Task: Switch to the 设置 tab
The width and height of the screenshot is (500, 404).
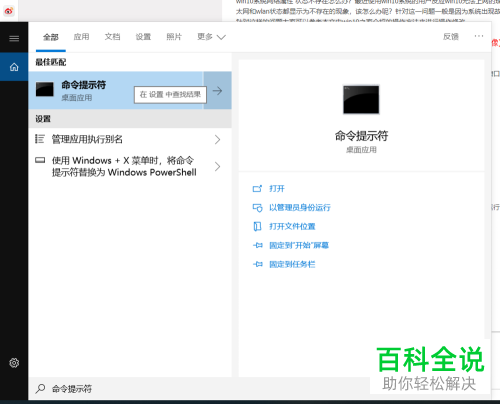Action: pos(143,37)
